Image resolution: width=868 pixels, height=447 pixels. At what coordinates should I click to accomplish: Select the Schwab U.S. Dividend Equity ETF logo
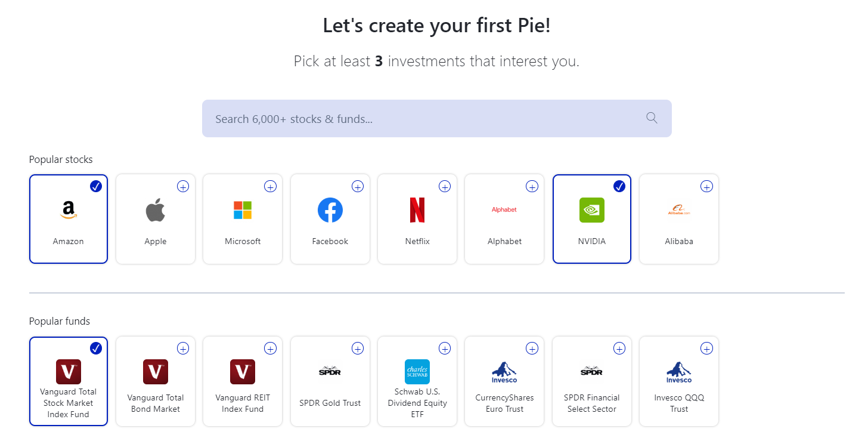[x=417, y=372]
